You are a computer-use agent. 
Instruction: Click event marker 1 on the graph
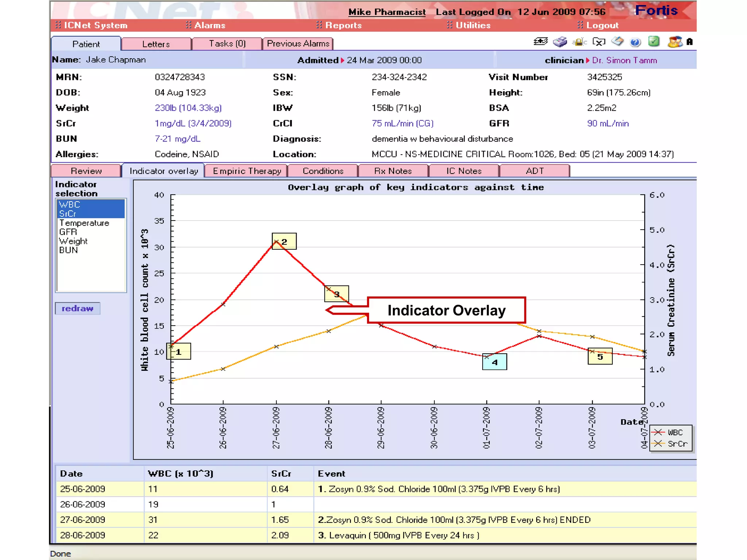[x=178, y=351]
